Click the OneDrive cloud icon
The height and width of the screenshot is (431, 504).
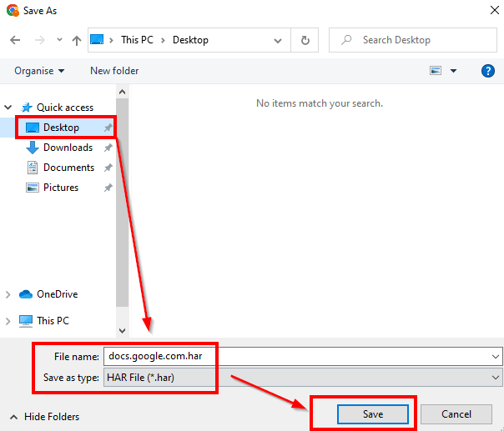[26, 294]
